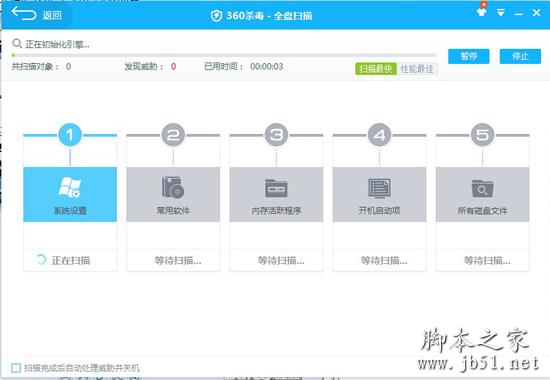This screenshot has height=380, width=550.
Task: Select the 内存活跃程序 folder icon tile
Action: 276,194
